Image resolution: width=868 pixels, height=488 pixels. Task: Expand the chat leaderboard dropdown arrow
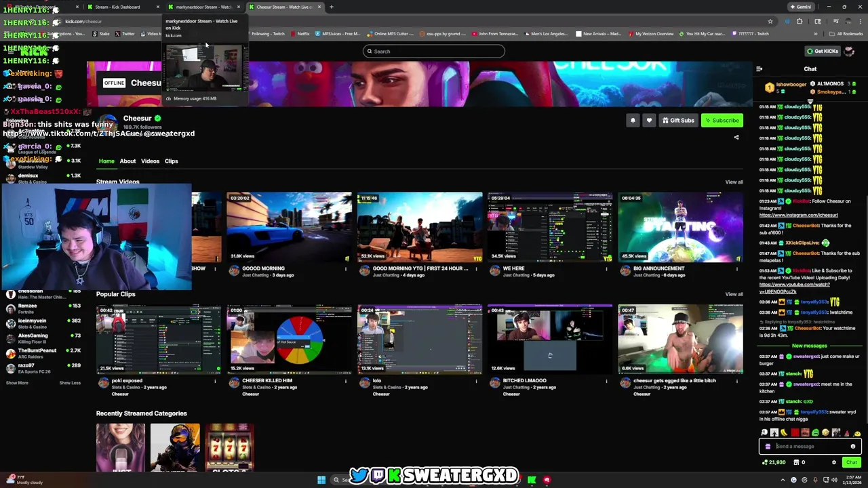[810, 101]
